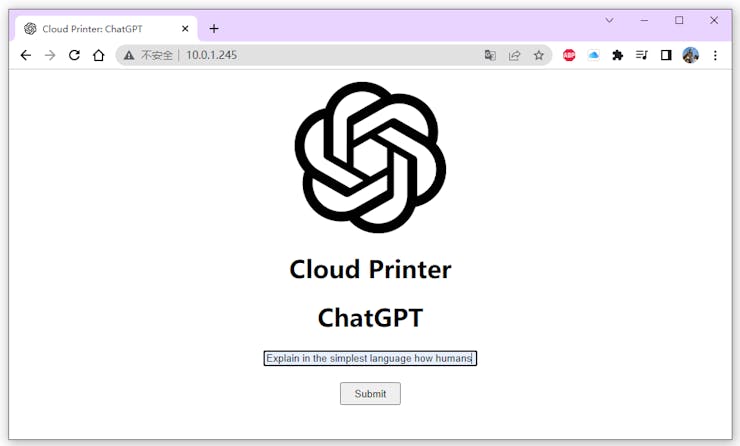Expand the tab search chevron
740x446 pixels.
pyautogui.click(x=609, y=20)
